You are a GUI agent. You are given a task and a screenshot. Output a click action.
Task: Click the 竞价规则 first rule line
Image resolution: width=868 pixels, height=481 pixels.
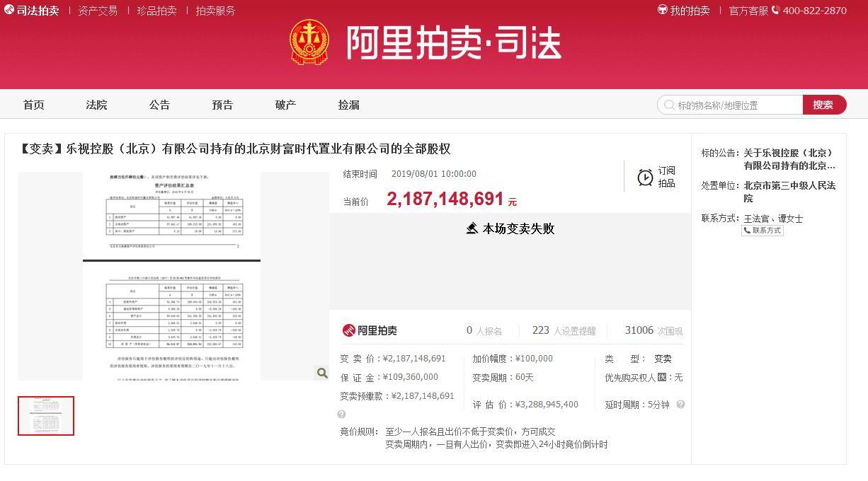pyautogui.click(x=470, y=431)
